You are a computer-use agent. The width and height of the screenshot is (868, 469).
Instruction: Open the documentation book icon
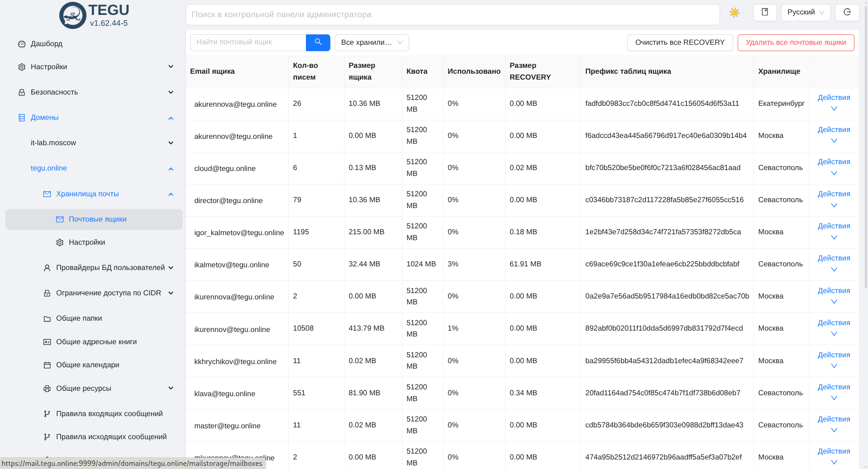(764, 12)
